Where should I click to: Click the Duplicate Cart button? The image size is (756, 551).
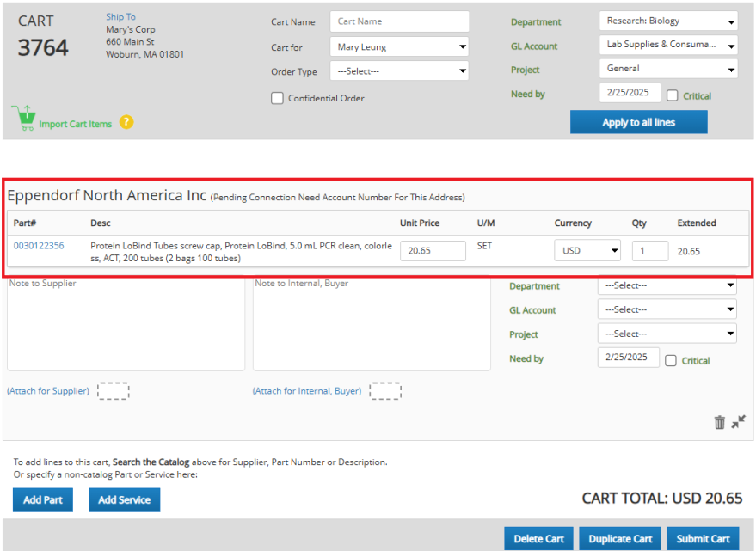click(x=620, y=538)
